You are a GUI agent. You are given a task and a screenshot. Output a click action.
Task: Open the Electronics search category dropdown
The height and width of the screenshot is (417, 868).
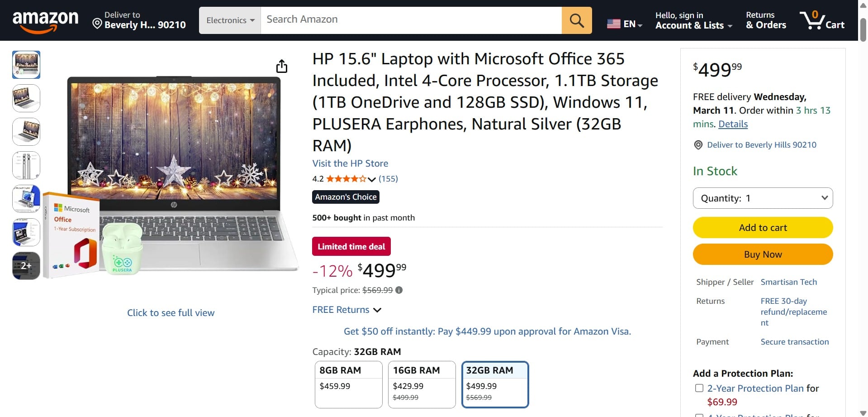[229, 20]
